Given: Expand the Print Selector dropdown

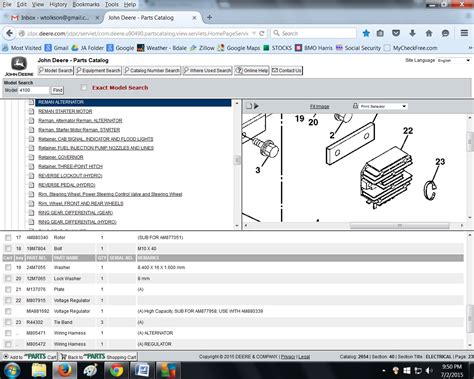Looking at the screenshot, I should (383, 106).
